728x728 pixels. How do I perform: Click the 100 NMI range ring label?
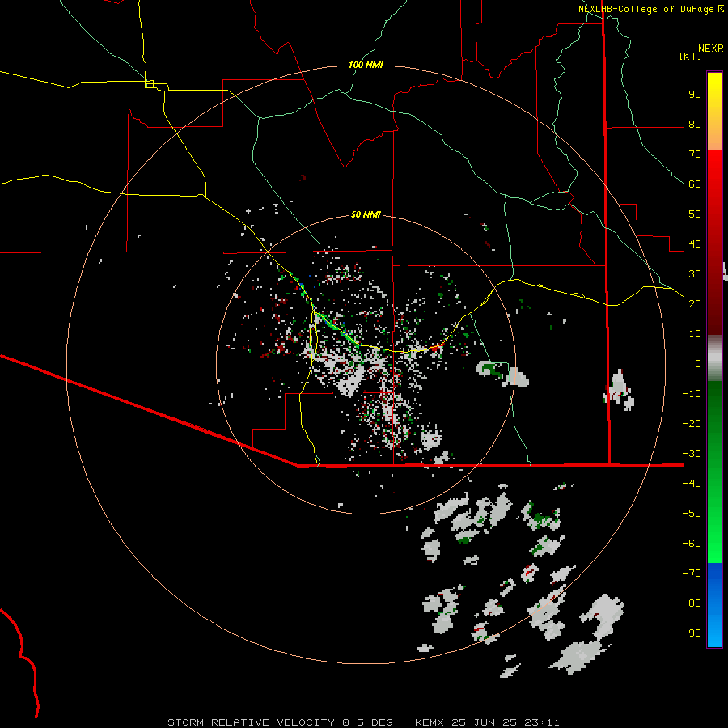pyautogui.click(x=366, y=65)
